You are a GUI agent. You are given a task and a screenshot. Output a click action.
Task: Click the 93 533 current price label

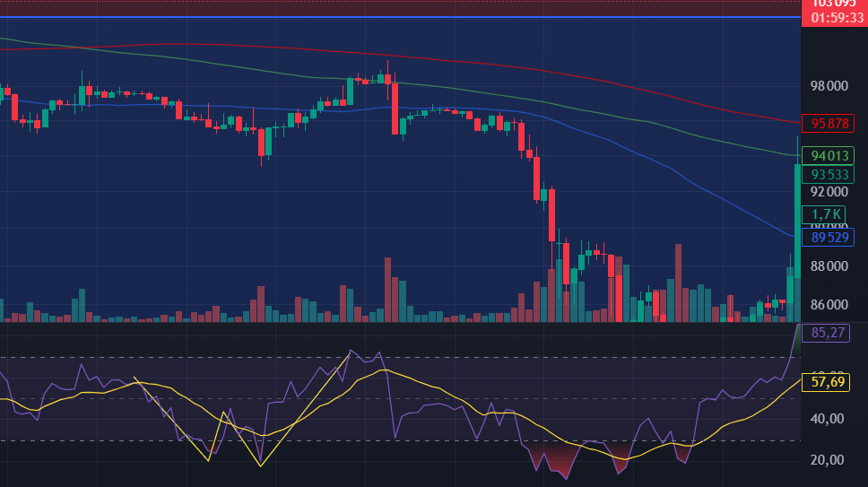pos(829,174)
